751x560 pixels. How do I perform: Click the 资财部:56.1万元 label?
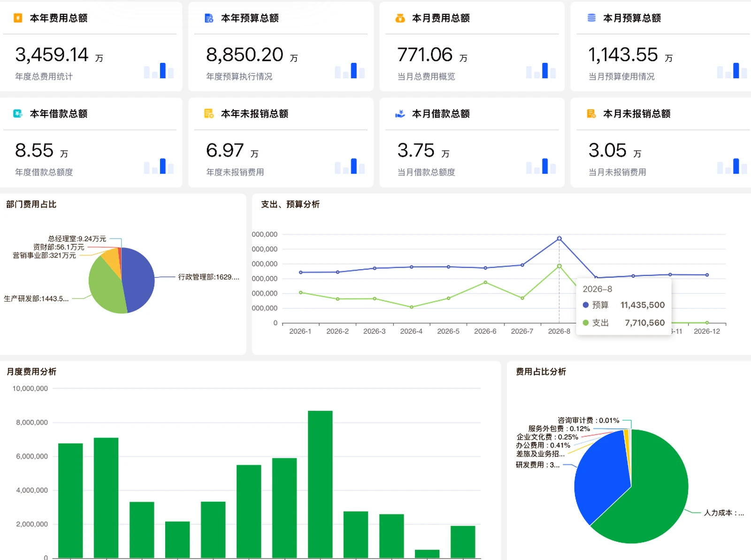pos(59,247)
